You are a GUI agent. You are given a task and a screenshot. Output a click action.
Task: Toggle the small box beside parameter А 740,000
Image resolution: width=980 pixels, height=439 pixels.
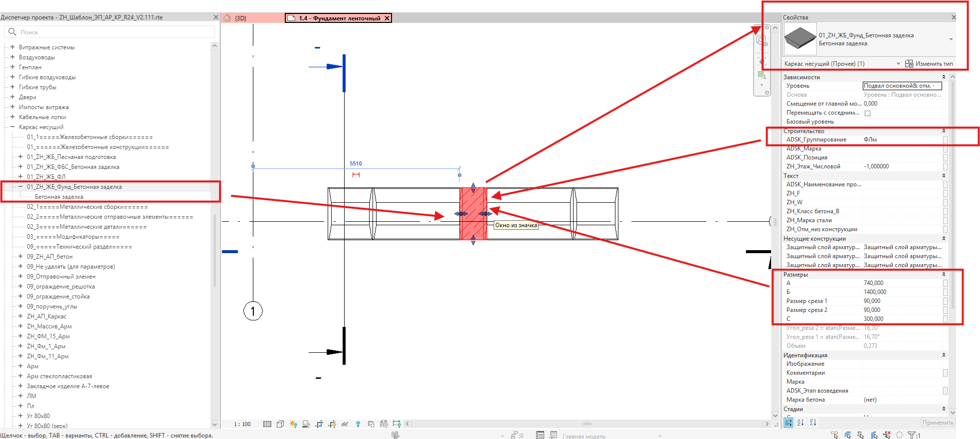pyautogui.click(x=945, y=283)
